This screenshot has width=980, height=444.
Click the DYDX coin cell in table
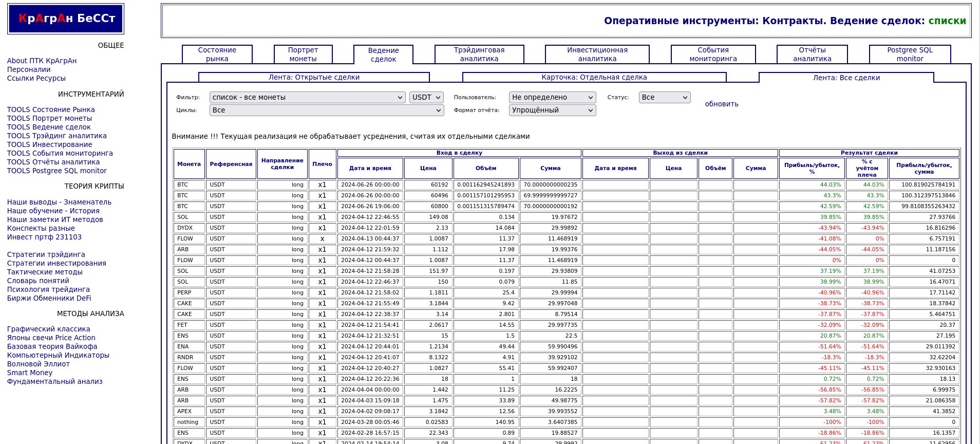click(x=185, y=228)
